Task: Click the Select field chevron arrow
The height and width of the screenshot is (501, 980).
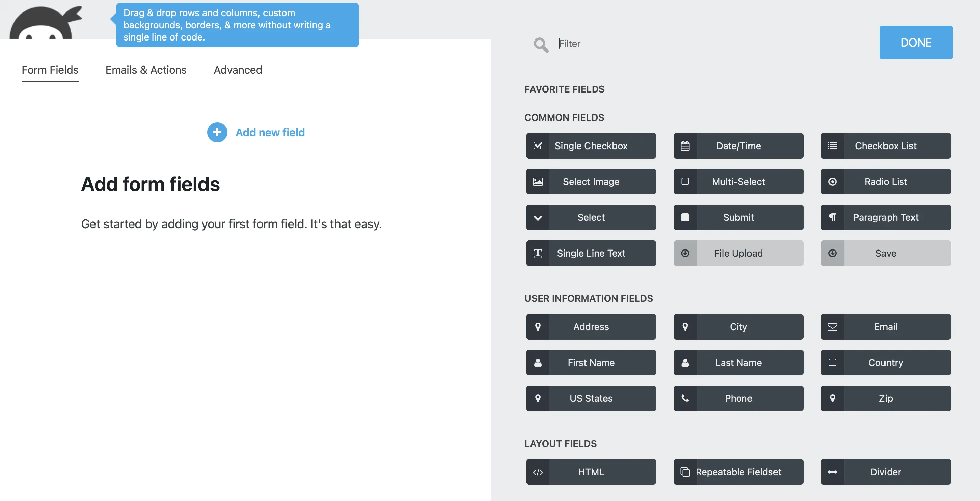Action: point(538,217)
